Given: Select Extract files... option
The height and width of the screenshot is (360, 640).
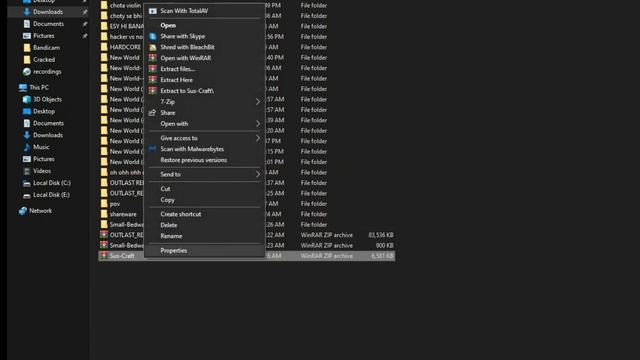Looking at the screenshot, I should (x=204, y=69).
